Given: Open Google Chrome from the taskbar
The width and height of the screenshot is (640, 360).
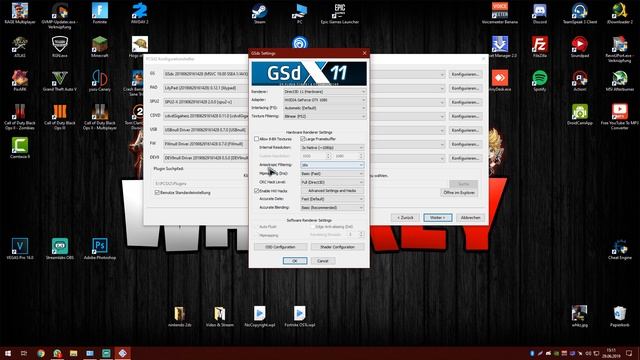Looking at the screenshot, I should coord(41,353).
